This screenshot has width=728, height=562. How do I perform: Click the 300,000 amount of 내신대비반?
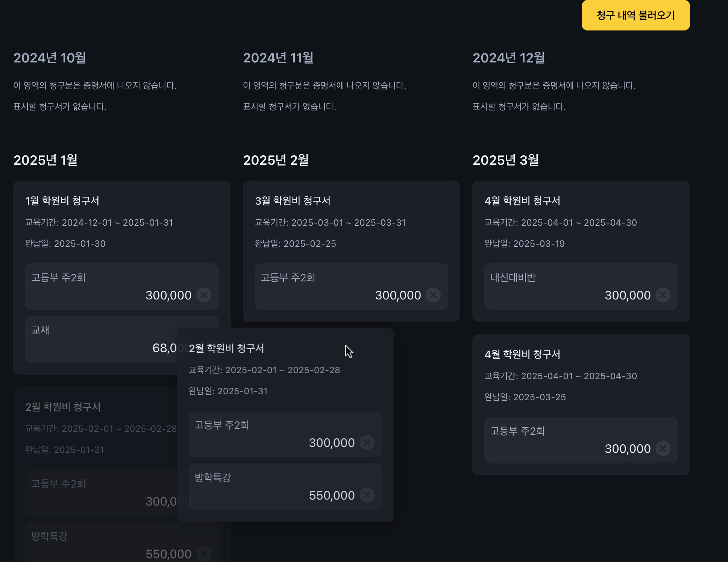tap(627, 295)
